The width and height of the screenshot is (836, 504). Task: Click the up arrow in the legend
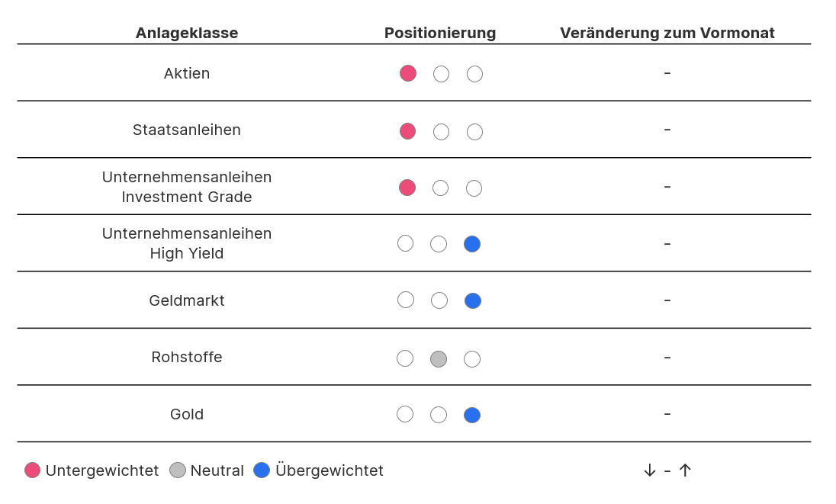(x=685, y=470)
